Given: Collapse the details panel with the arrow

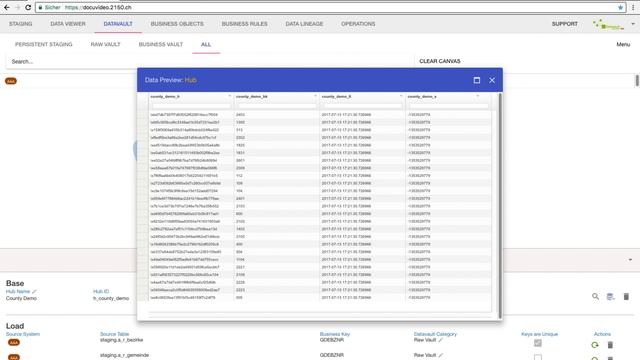Looking at the screenshot, I should pos(630,260).
